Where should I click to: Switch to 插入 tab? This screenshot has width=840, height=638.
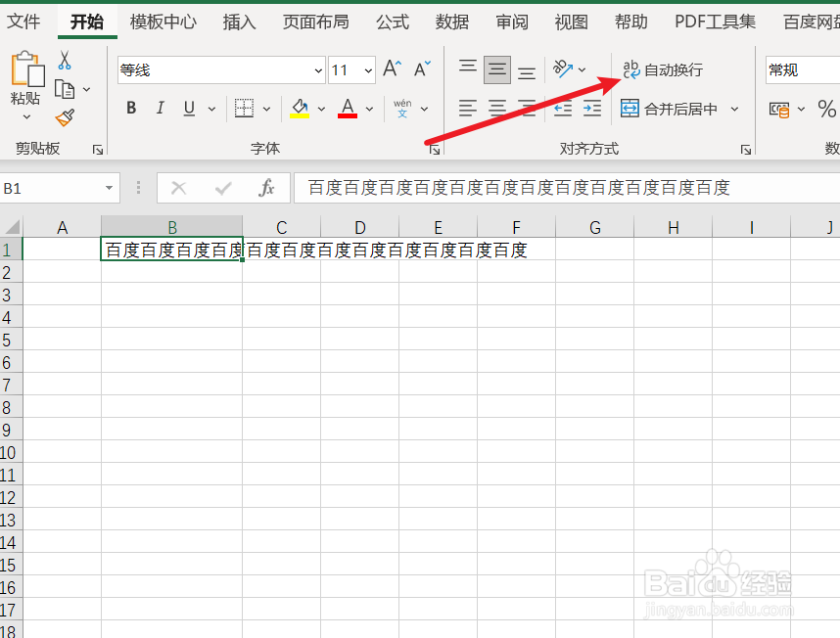point(239,22)
